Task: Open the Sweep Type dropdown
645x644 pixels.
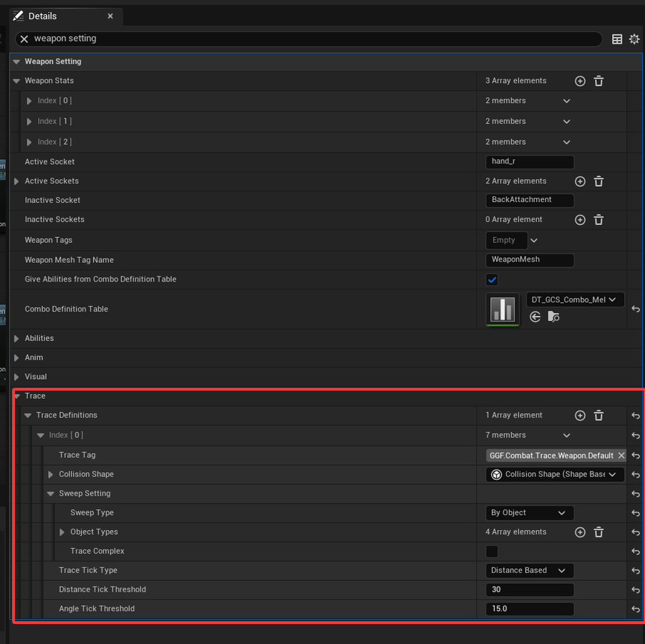Action: tap(530, 513)
